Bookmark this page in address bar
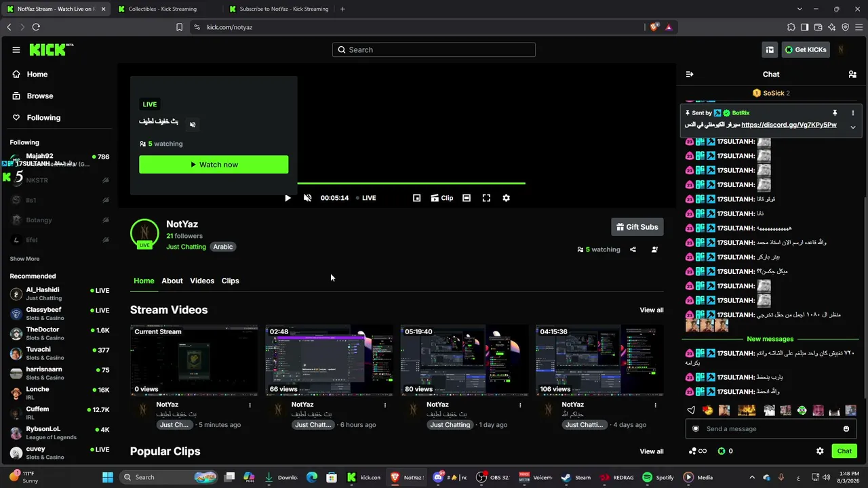The image size is (868, 488). click(179, 27)
